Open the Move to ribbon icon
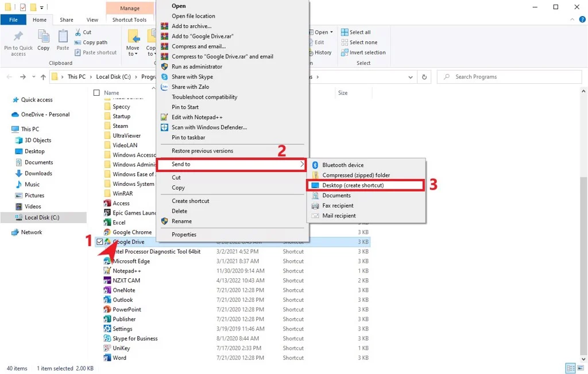The width and height of the screenshot is (588, 374). tap(133, 40)
